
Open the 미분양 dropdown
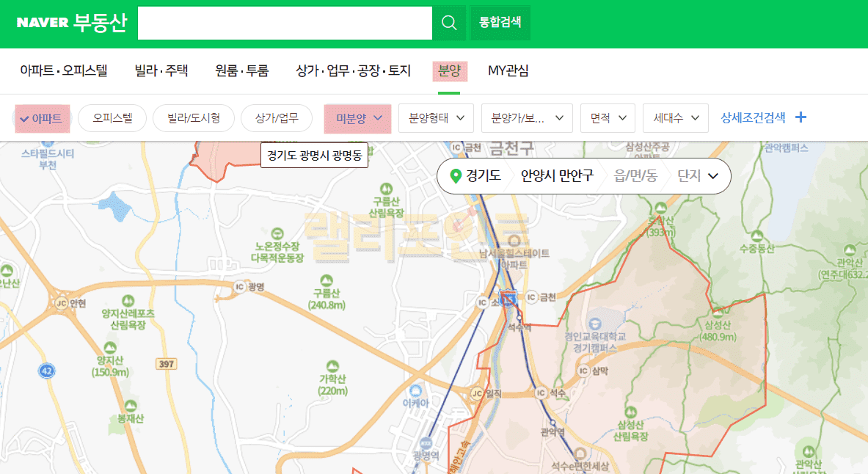(358, 118)
